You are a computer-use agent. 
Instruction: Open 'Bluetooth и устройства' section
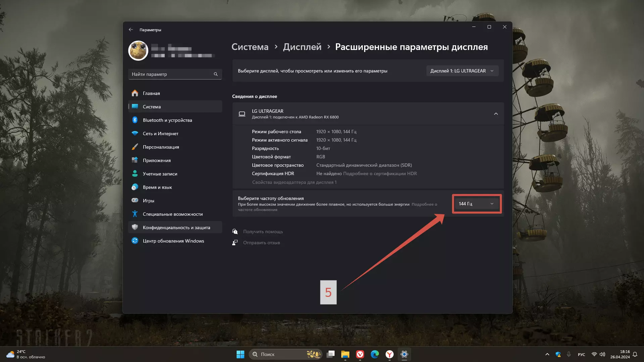click(x=175, y=120)
